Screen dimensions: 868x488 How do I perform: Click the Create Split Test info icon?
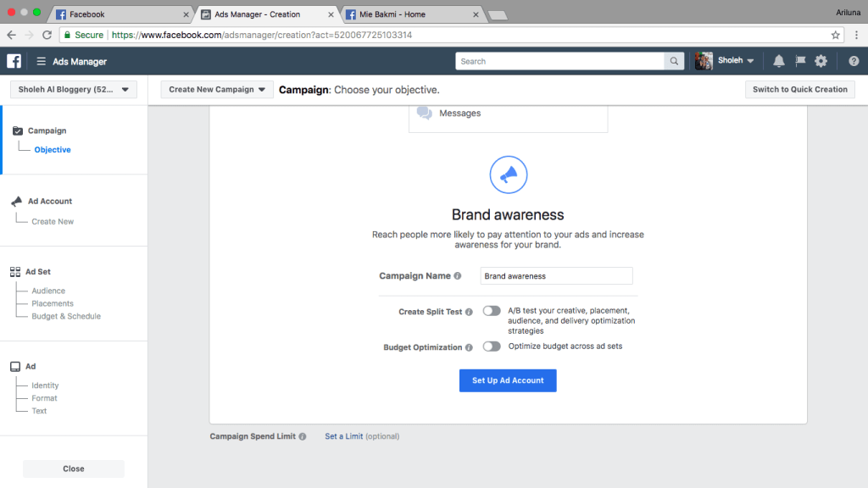469,312
